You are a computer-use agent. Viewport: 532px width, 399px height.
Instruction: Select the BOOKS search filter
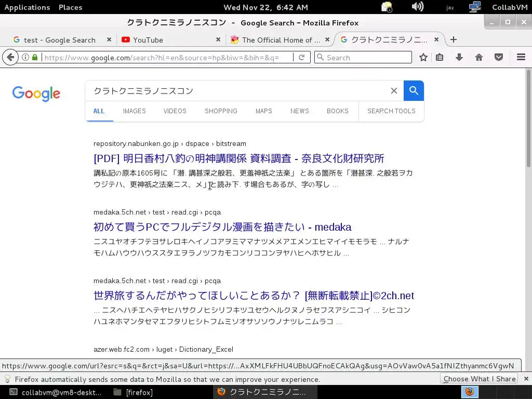[x=338, y=111]
